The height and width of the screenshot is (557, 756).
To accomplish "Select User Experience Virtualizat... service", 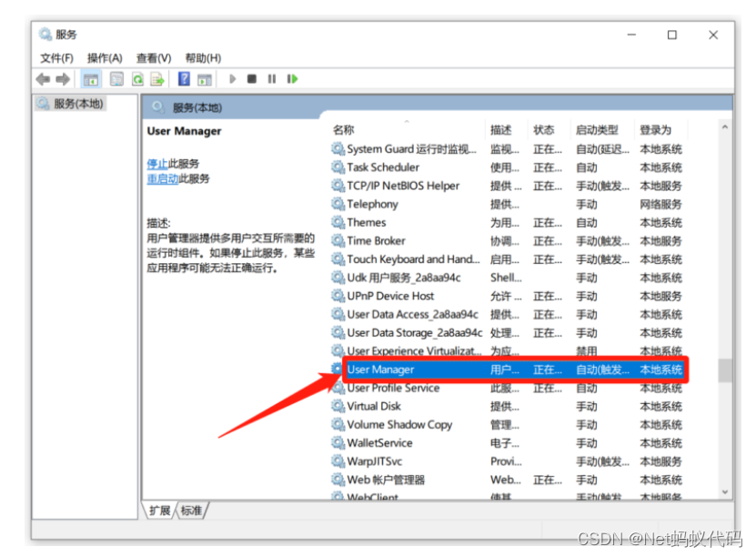I will pos(508,351).
